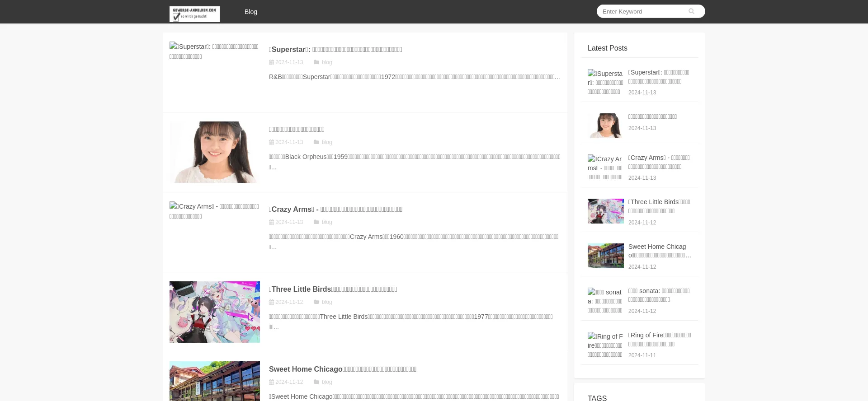The height and width of the screenshot is (401, 868).
Task: Click the search magnifier icon
Action: click(x=691, y=11)
